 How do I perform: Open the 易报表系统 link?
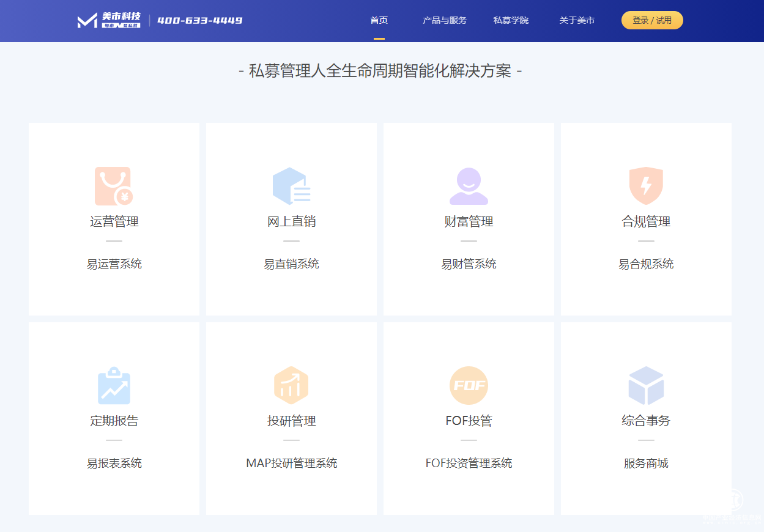[114, 463]
